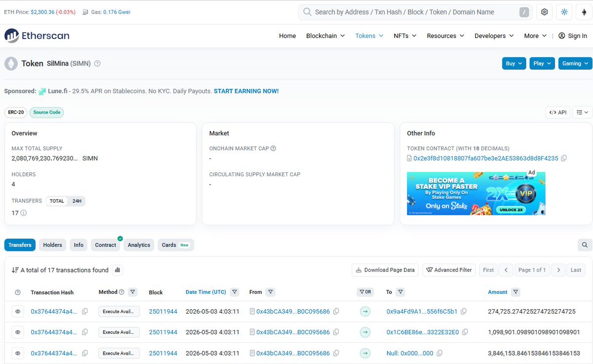593x364 pixels.
Task: Click the search input field
Action: 415,12
